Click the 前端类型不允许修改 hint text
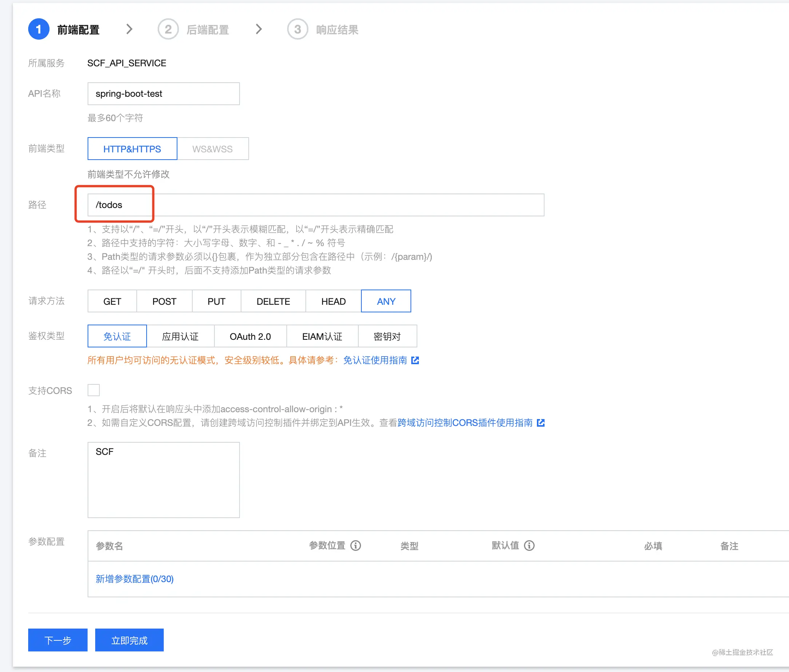 coord(129,174)
